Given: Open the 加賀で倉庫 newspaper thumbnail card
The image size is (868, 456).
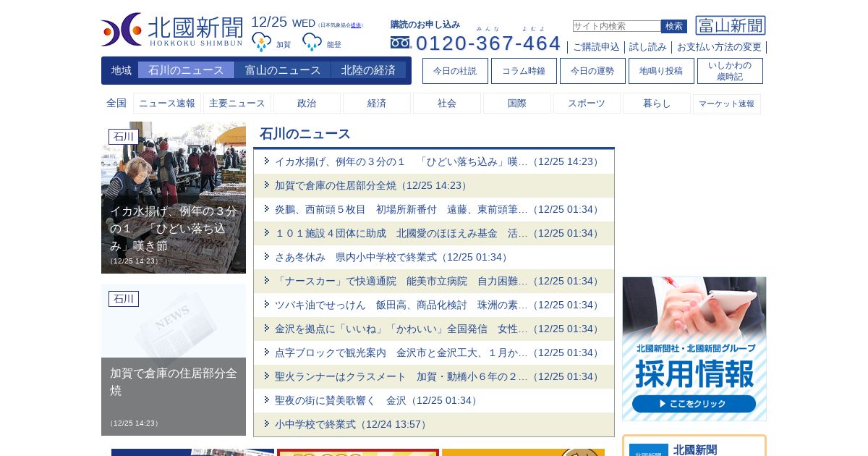Looking at the screenshot, I should (x=174, y=360).
